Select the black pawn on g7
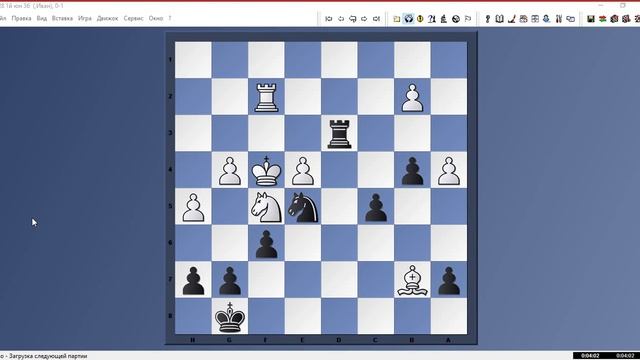This screenshot has height=360, width=640. point(230,281)
